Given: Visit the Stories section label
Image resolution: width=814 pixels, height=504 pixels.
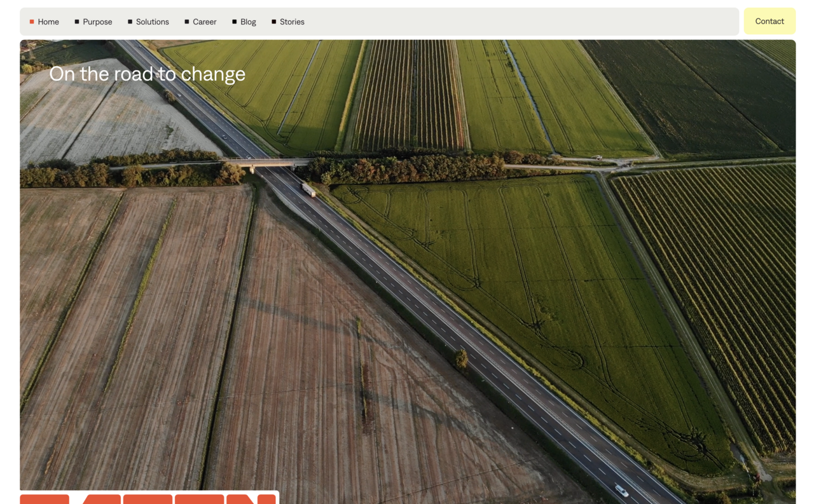Looking at the screenshot, I should [292, 22].
